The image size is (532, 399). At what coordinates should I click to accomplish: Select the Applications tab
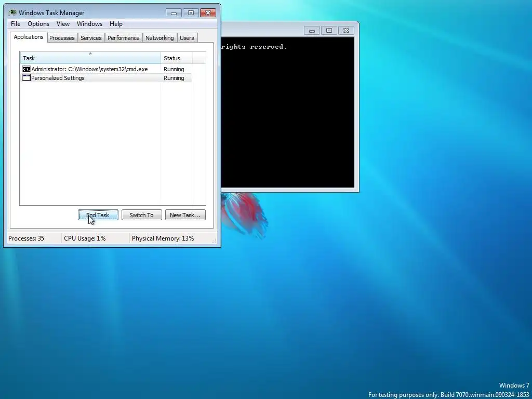(29, 37)
